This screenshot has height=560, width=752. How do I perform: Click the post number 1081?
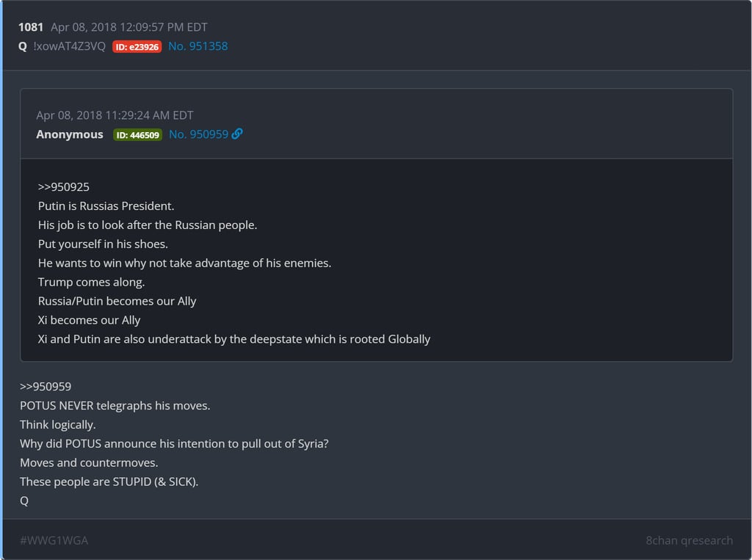31,27
